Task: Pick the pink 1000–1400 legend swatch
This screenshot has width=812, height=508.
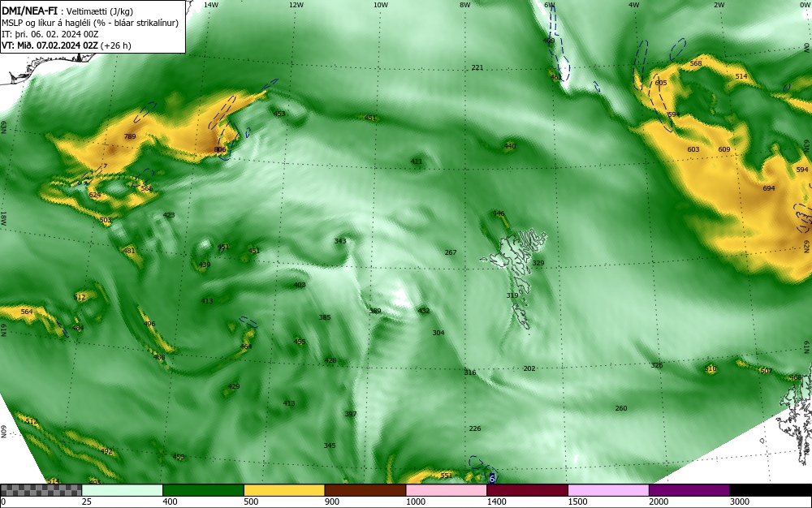Action: point(447,490)
